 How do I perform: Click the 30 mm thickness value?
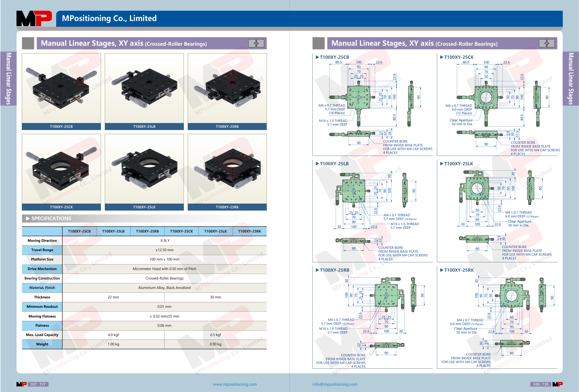[x=216, y=297]
